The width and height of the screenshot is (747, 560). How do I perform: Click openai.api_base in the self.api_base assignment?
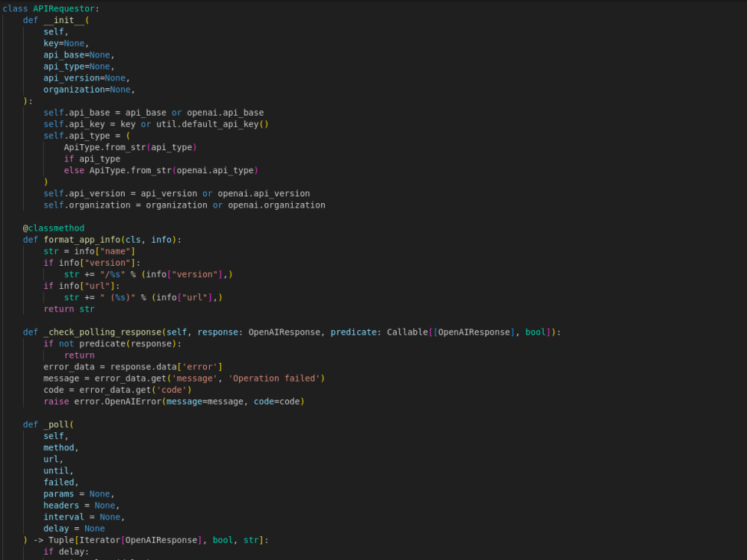(225, 113)
